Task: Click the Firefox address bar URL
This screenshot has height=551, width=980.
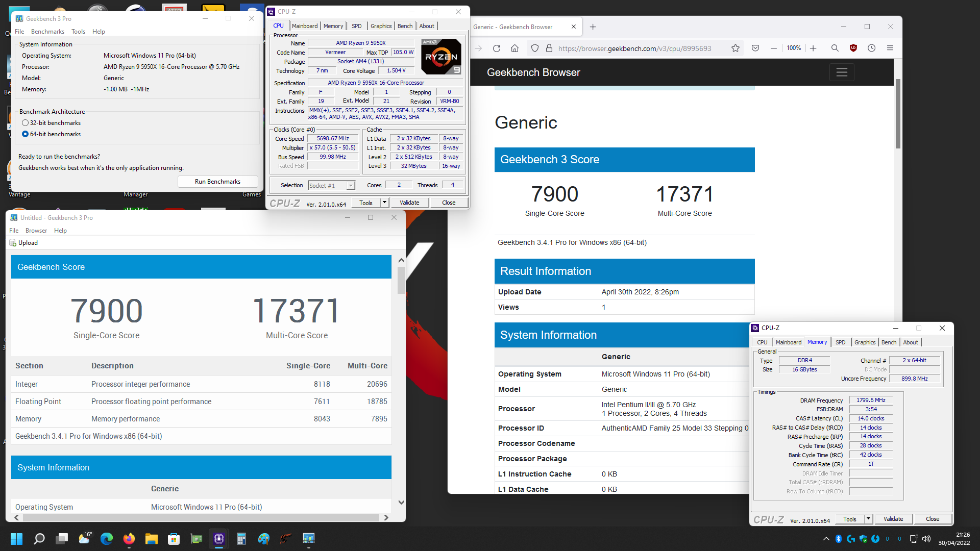Action: point(634,48)
